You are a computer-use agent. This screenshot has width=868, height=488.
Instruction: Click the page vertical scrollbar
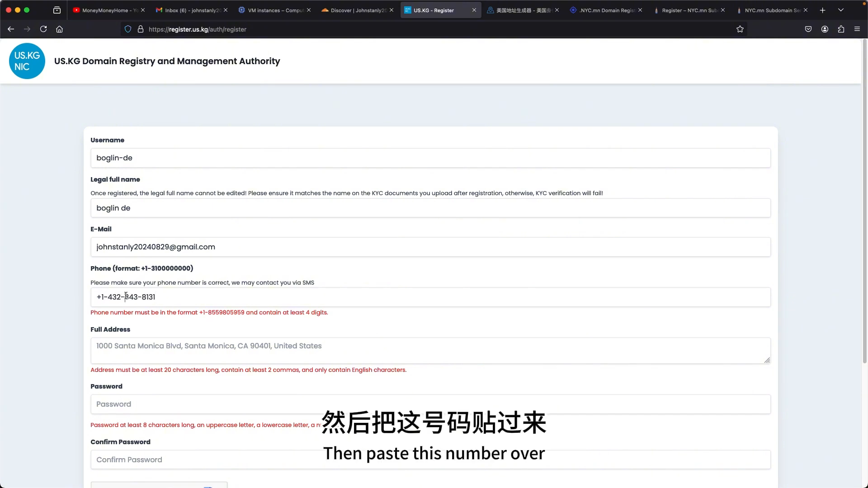(864, 201)
